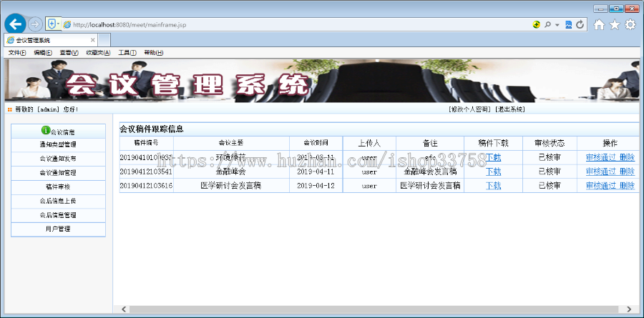Click the search magnifier icon in address bar
Screen dimensions: 644x318
tap(547, 25)
